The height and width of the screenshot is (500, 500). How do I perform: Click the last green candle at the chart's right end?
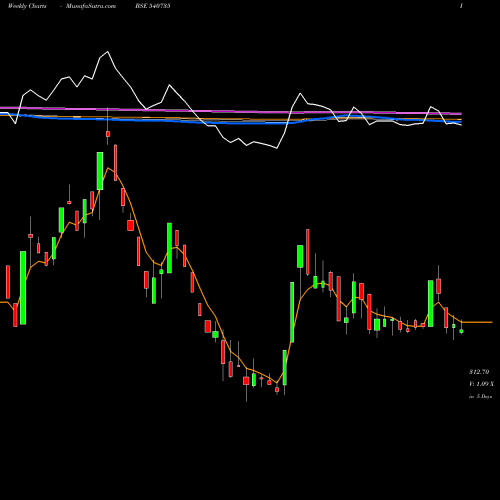click(x=461, y=331)
